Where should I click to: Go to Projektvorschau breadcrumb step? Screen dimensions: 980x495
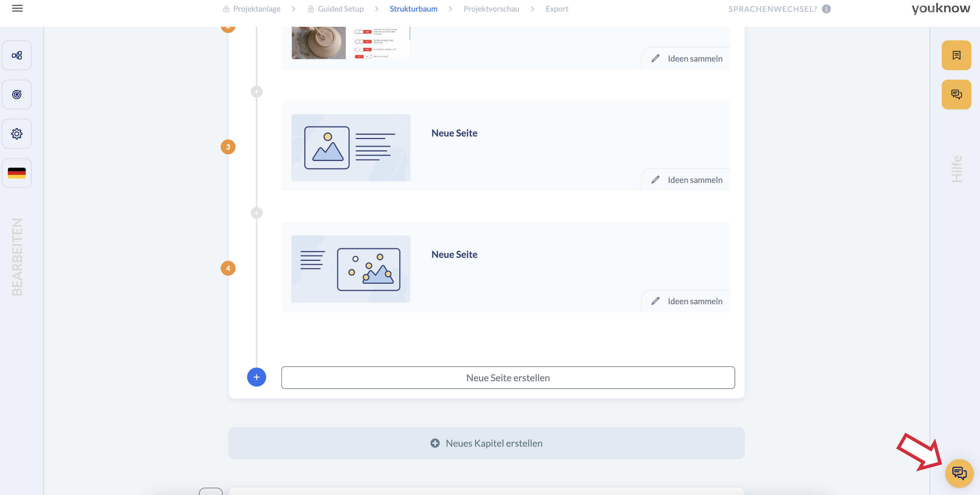click(491, 9)
